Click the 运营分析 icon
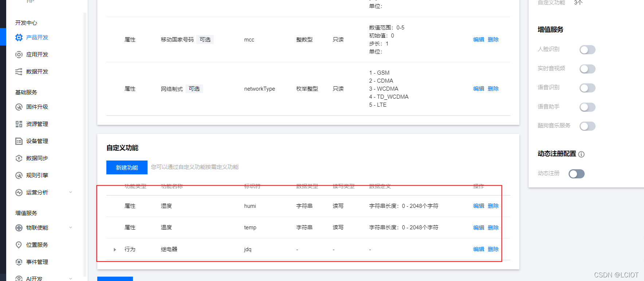644x281 pixels. point(19,193)
